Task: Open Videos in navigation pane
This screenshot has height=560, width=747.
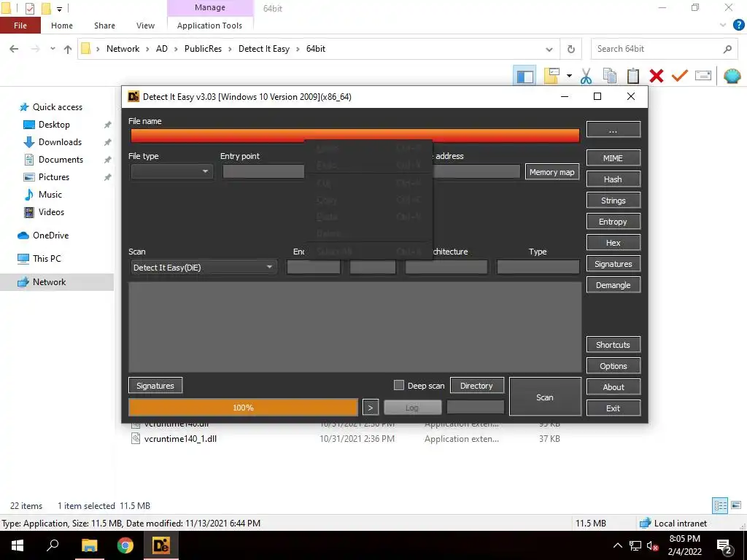Action: [x=51, y=212]
